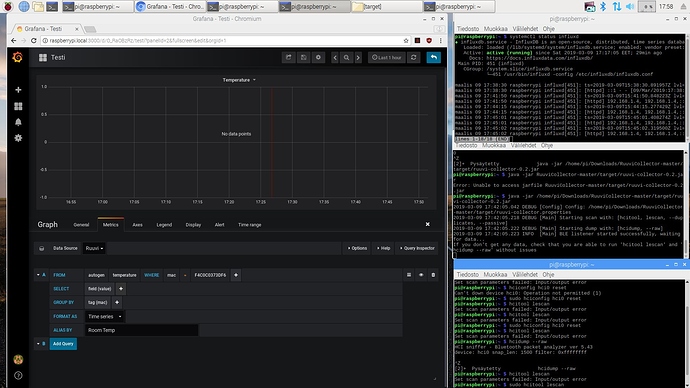This screenshot has height=388, width=690.
Task: Open the Raspberry Pi main menu
Action: (8, 6)
